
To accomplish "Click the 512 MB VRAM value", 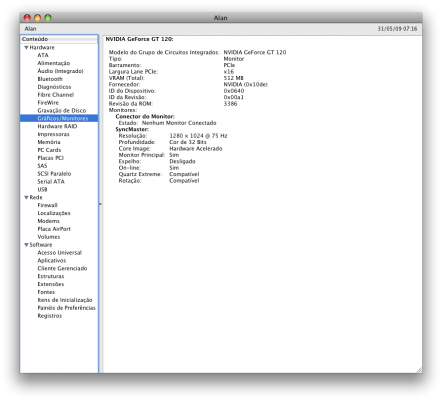I will click(233, 78).
